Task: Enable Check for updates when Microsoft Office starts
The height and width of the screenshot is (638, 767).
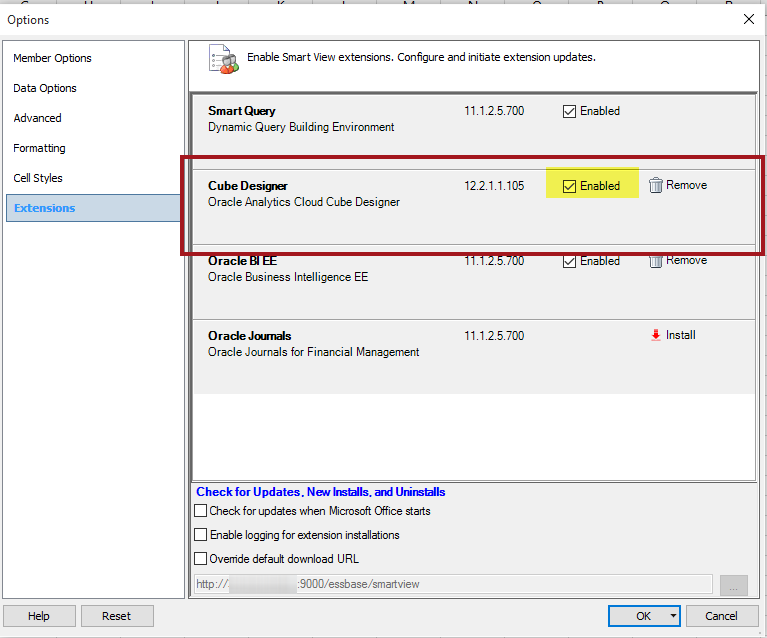Action: [x=201, y=511]
